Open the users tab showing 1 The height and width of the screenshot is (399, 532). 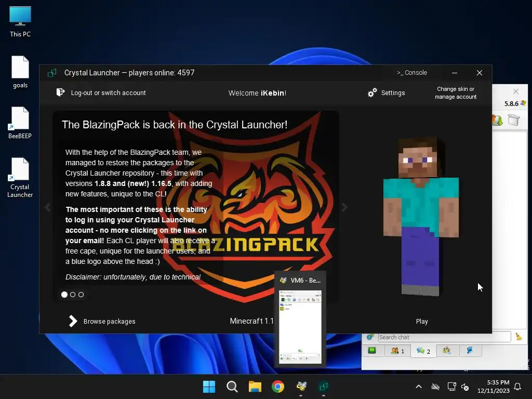[x=397, y=351]
